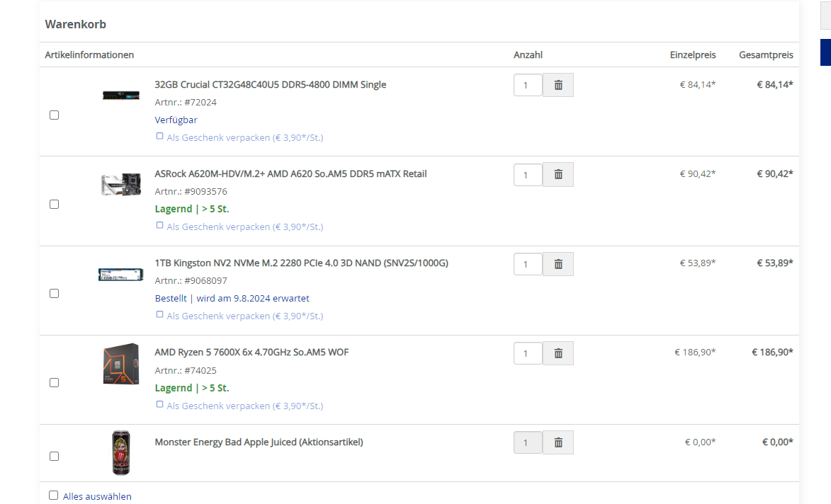Click the Warenkorb heading
The image size is (831, 504).
point(75,24)
